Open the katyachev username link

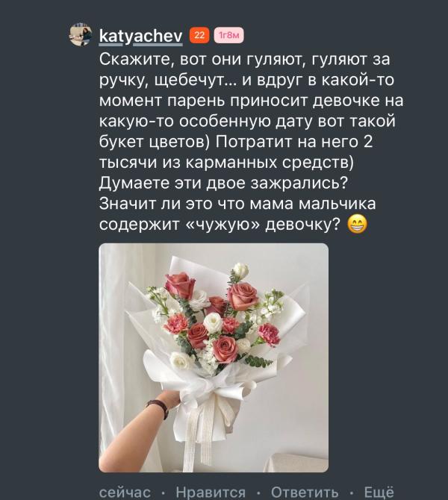point(140,36)
